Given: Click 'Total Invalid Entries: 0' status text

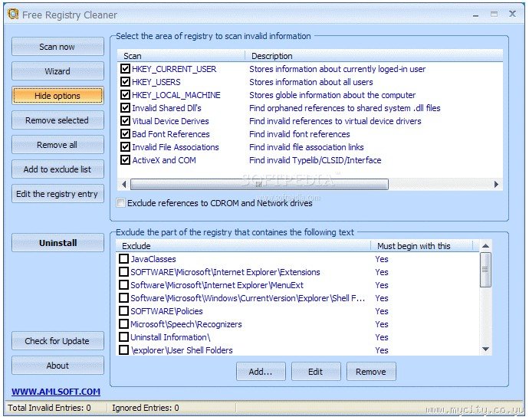Looking at the screenshot, I should pyautogui.click(x=49, y=408).
